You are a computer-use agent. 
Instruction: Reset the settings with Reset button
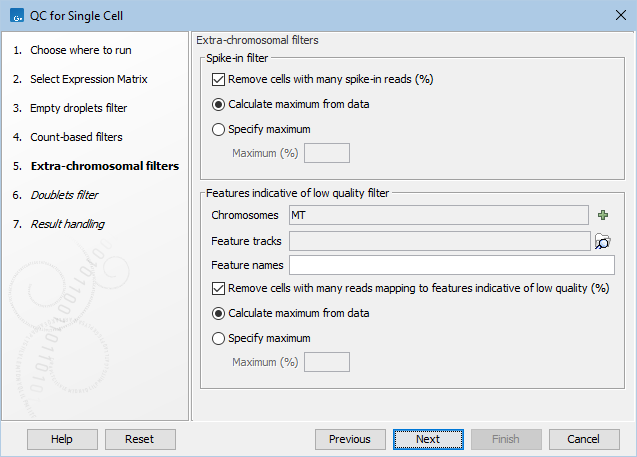point(139,439)
